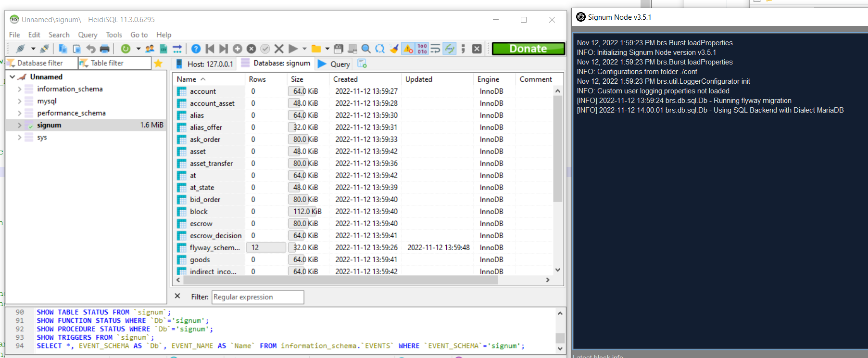
Task: Expand the performance_schema database
Action: (19, 113)
